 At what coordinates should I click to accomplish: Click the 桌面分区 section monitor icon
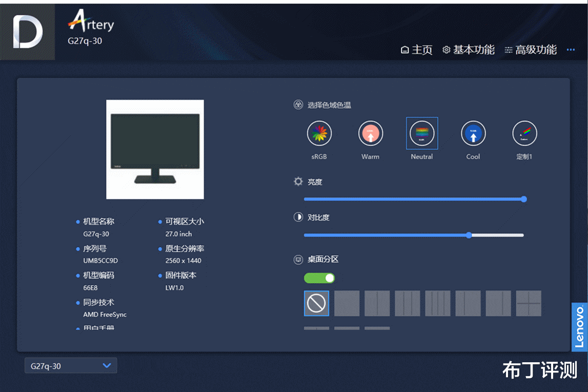tap(298, 260)
